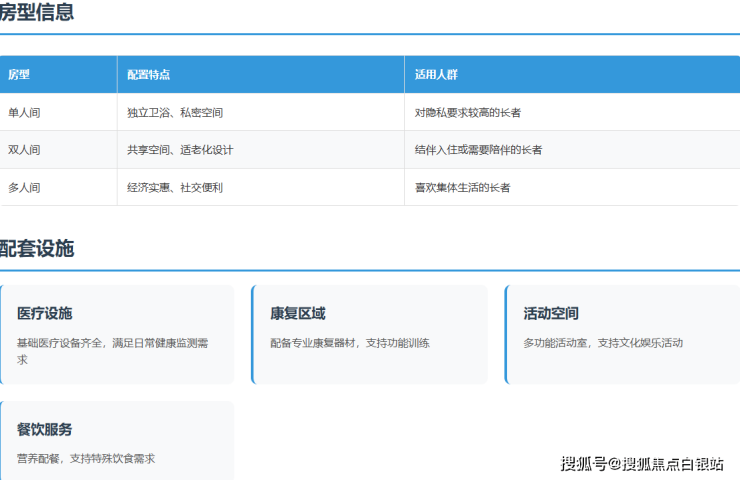
Task: Click 结伴入住或需要陪伴的长者 cell
Action: (478, 150)
